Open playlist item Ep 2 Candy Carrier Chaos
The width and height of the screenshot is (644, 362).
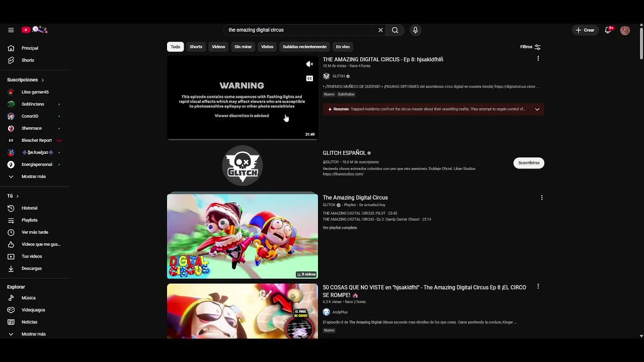(377, 219)
